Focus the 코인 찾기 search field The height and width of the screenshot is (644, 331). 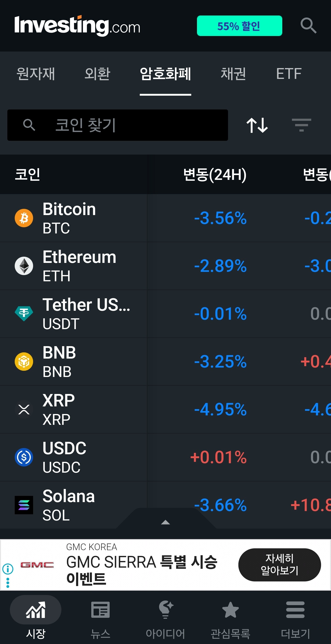click(x=117, y=125)
